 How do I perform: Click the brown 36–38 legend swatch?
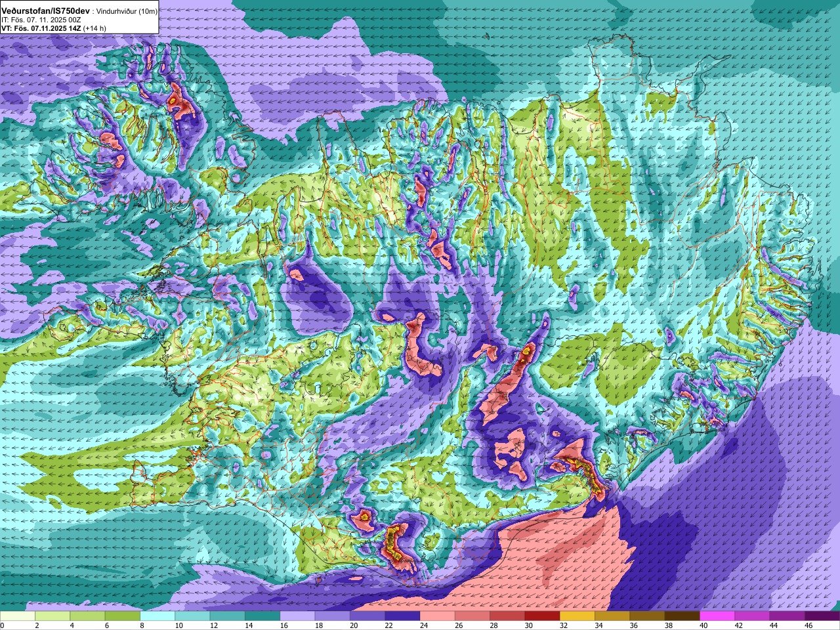pyautogui.click(x=648, y=617)
